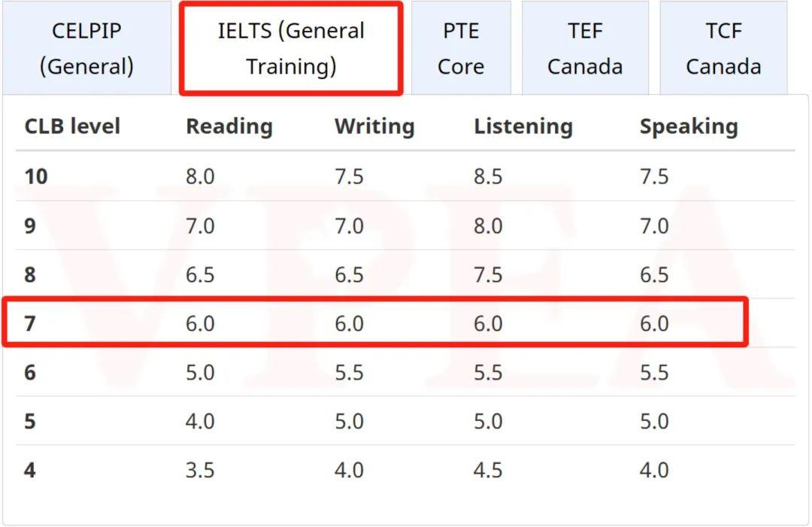The image size is (812, 527).
Task: Select the CLB level 5 row label
Action: (x=30, y=421)
